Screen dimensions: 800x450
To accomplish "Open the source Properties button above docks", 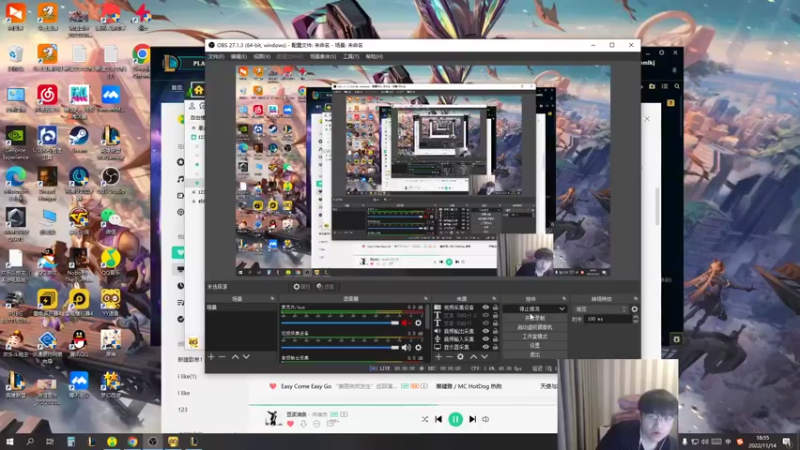I will [302, 287].
